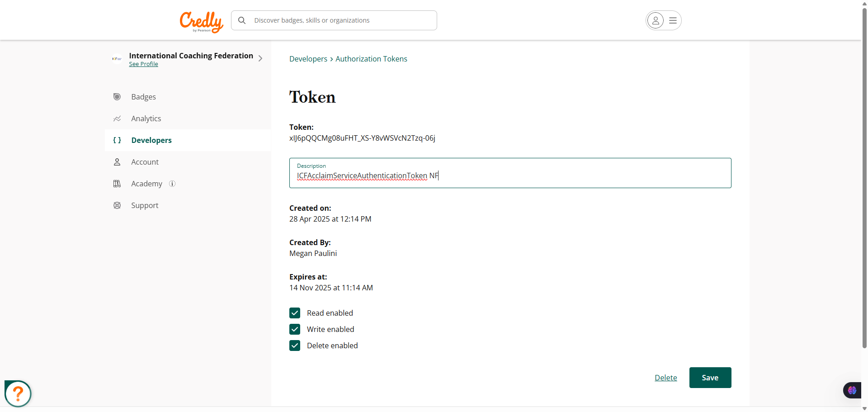Click the token value xlJ6pQQCMg08uFHT_XS-Y8vWSVcN2Tzq-06j
Screen dimensions: 868x412
coord(362,138)
